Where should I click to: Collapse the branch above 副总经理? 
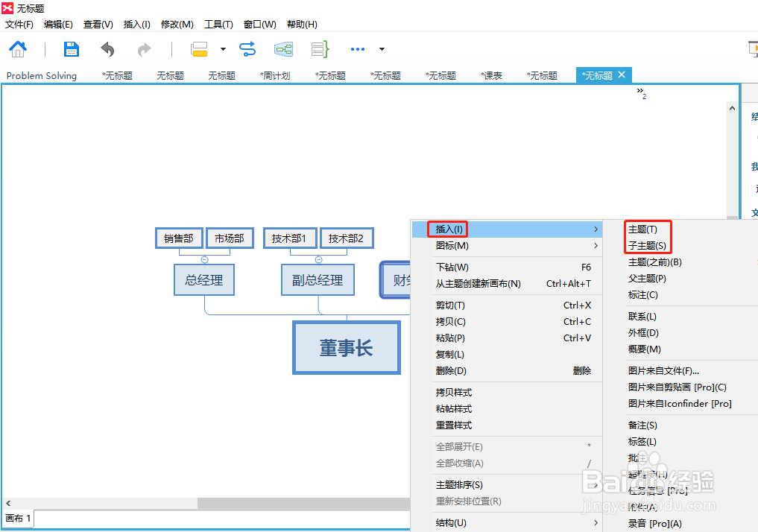click(x=318, y=259)
